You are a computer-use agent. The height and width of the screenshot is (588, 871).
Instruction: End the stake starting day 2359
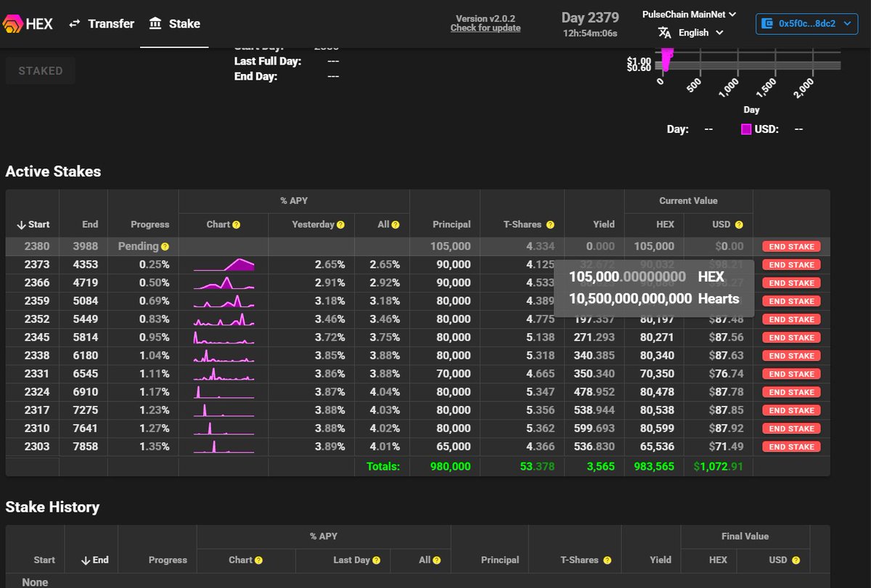click(791, 301)
